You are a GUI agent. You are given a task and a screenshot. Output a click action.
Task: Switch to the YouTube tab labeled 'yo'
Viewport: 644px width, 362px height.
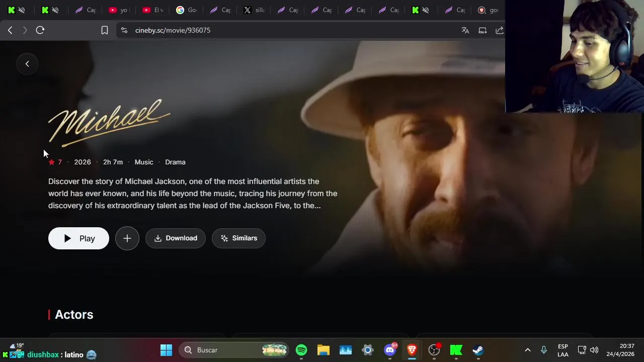click(118, 10)
